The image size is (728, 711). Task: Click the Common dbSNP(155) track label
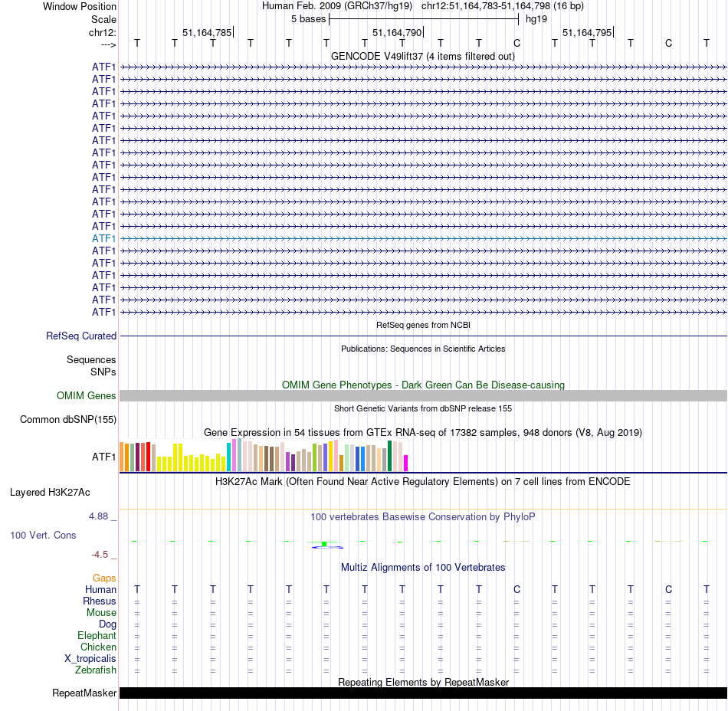(x=68, y=420)
